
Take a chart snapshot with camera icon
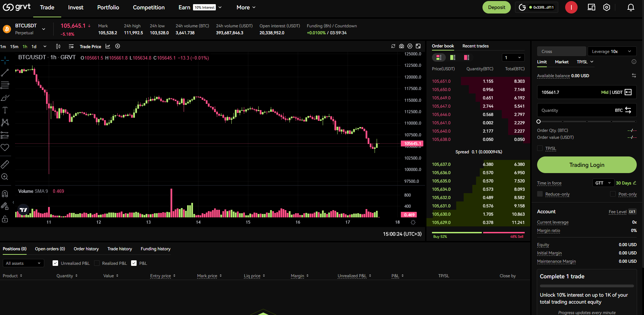[402, 46]
